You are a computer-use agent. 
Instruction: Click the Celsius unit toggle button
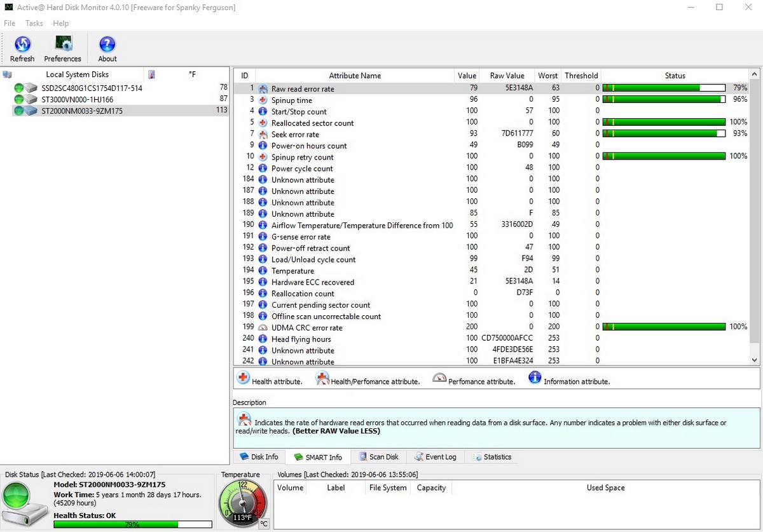click(x=264, y=524)
